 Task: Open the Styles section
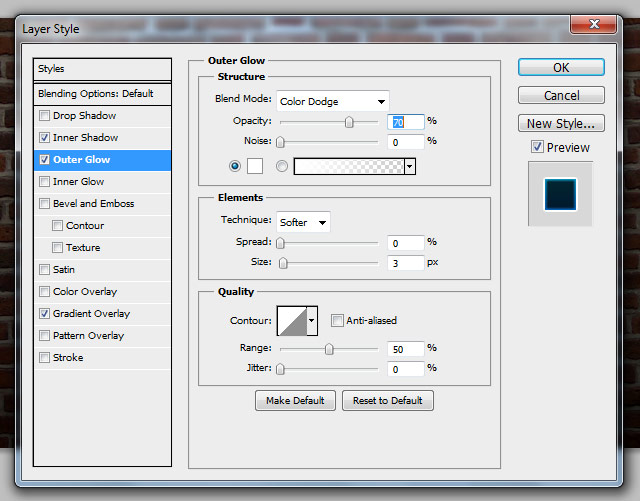pos(102,69)
